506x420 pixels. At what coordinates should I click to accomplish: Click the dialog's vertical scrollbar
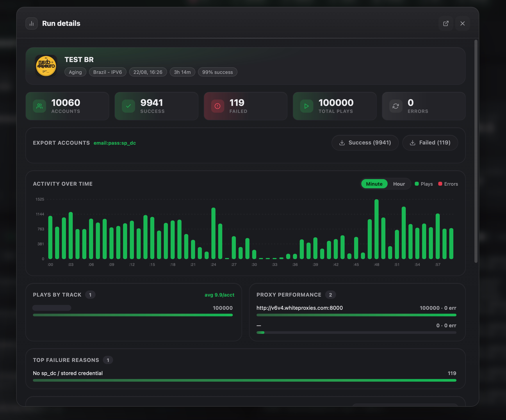tap(476, 151)
